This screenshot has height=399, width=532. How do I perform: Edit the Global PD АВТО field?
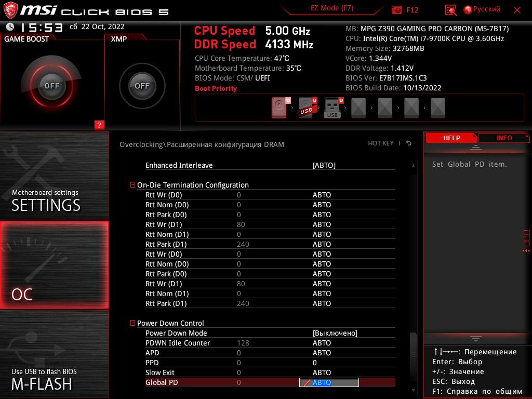tap(329, 382)
